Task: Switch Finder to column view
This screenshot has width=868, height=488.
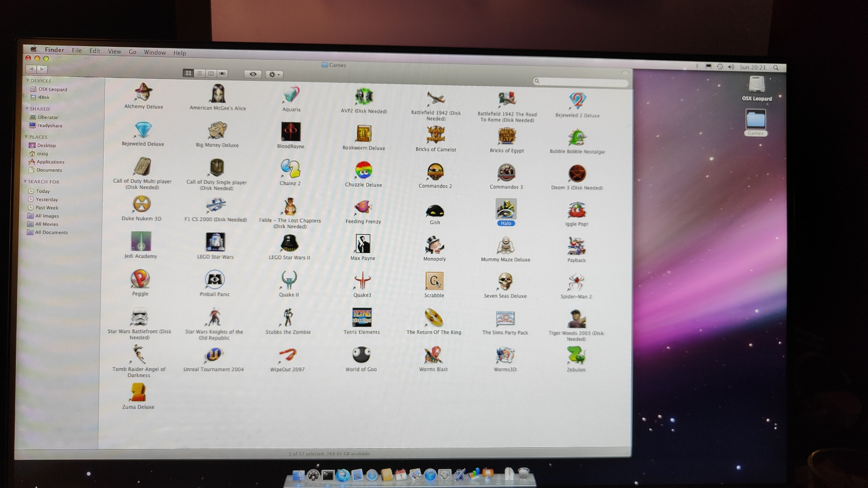Action: click(211, 74)
